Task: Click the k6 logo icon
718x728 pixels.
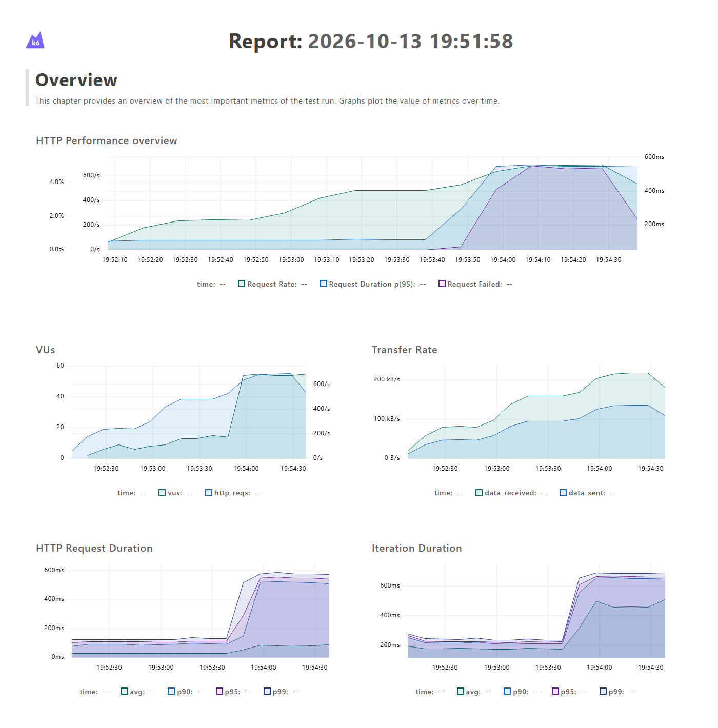Action: pos(35,41)
